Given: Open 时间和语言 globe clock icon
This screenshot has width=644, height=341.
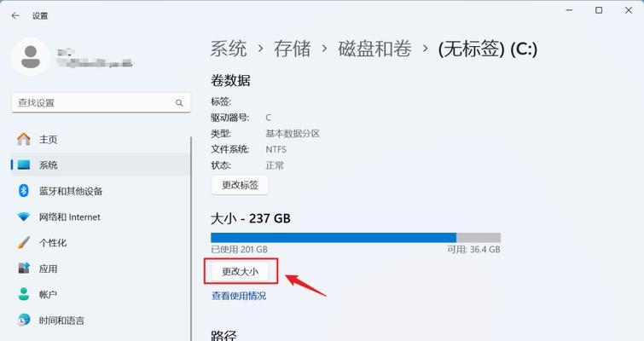Looking at the screenshot, I should tap(24, 320).
